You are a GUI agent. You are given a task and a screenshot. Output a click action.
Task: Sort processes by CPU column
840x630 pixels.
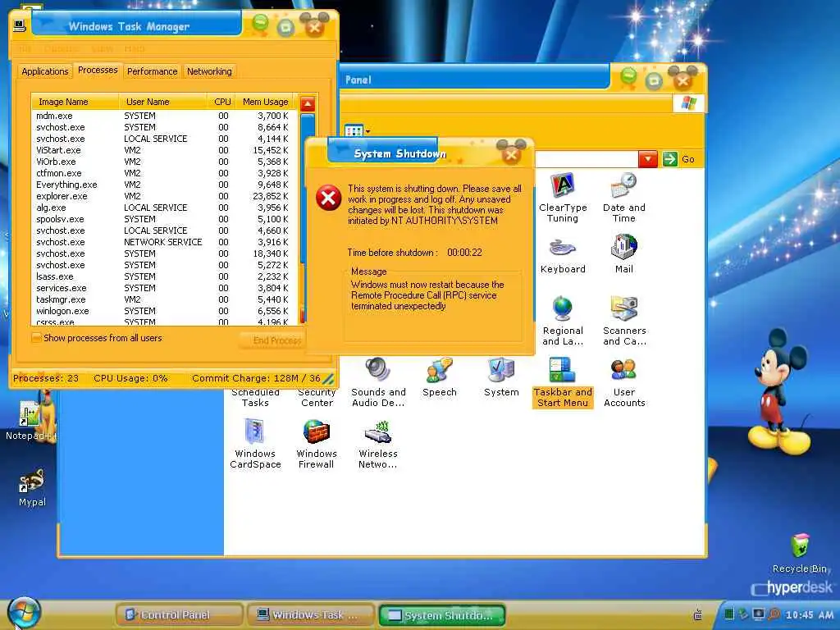(221, 102)
